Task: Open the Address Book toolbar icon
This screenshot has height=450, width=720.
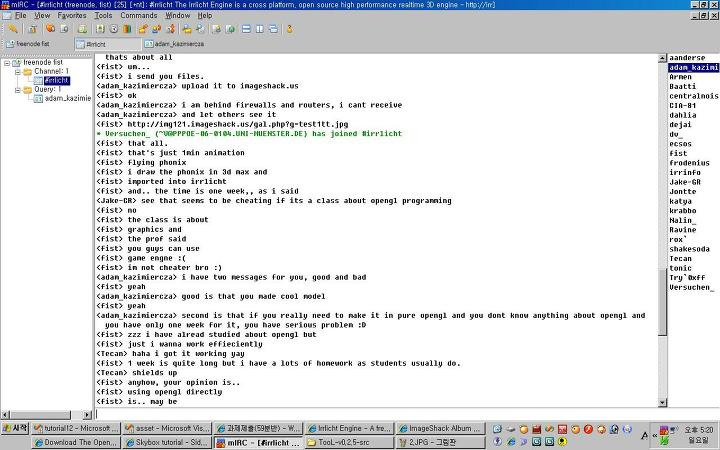Action: point(100,29)
